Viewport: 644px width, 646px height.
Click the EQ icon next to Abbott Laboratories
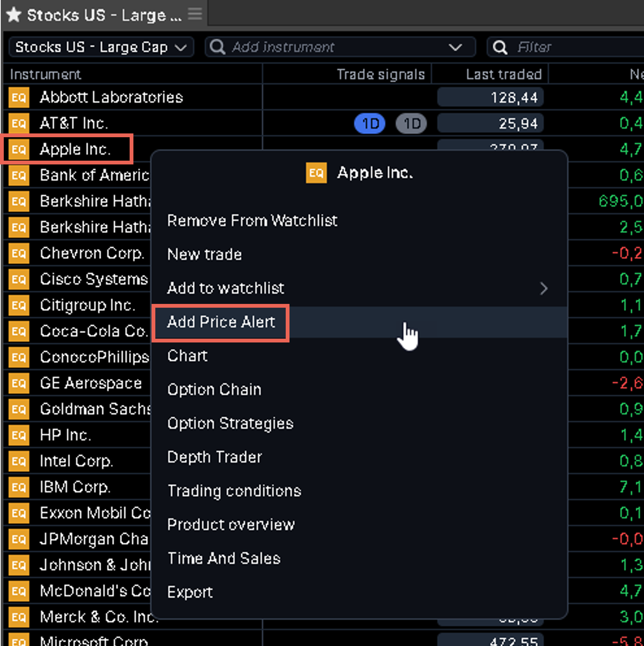19,98
